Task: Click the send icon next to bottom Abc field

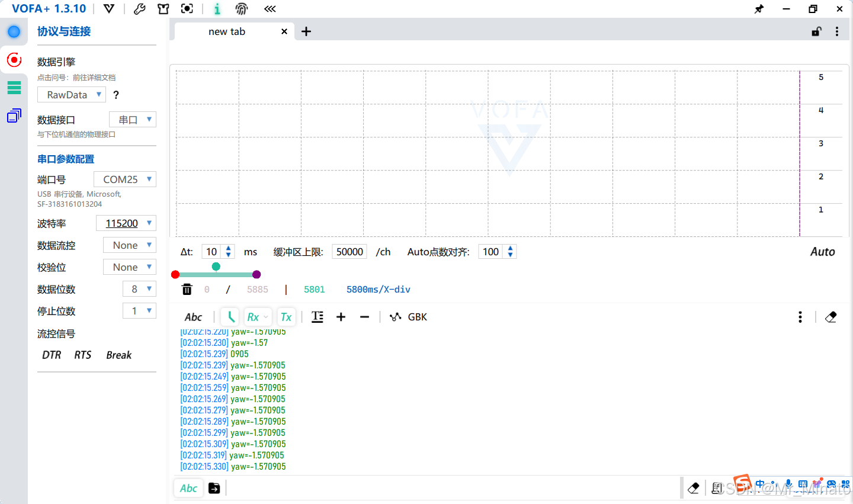Action: (x=214, y=488)
